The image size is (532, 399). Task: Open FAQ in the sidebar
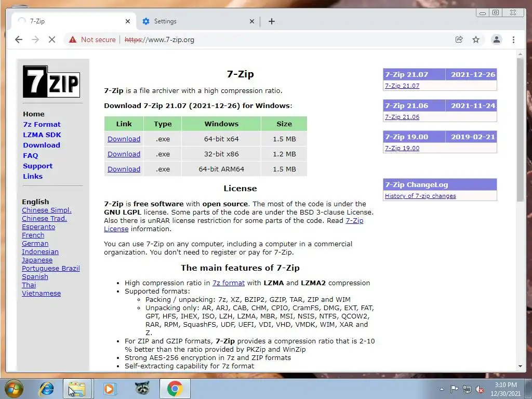(31, 155)
